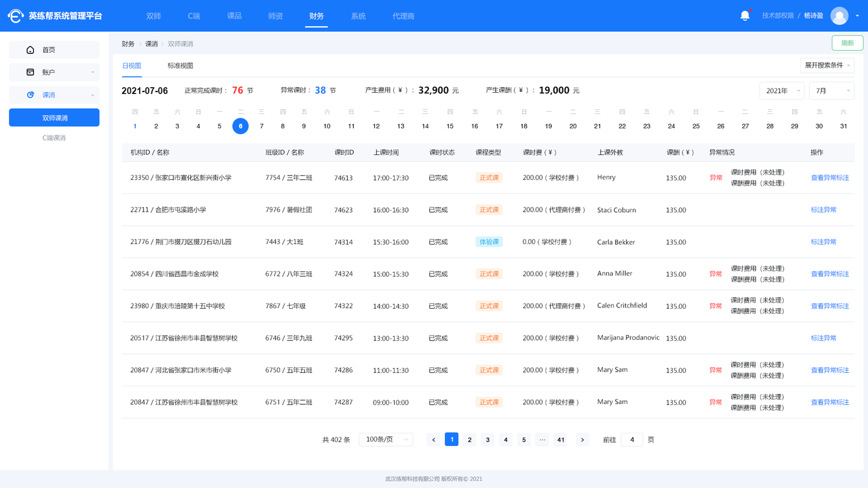The image size is (868, 488).
Task: Go to page 5 in pagination
Action: (524, 440)
